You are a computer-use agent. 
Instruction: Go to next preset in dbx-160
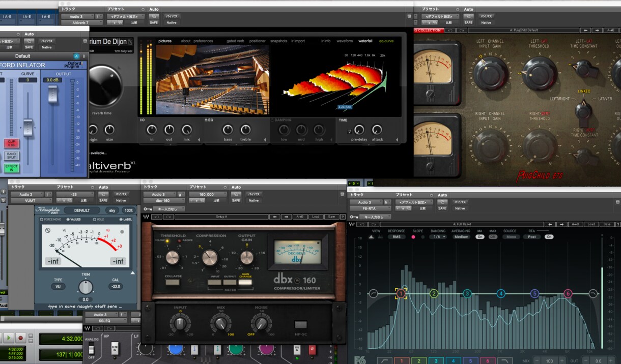[287, 217]
